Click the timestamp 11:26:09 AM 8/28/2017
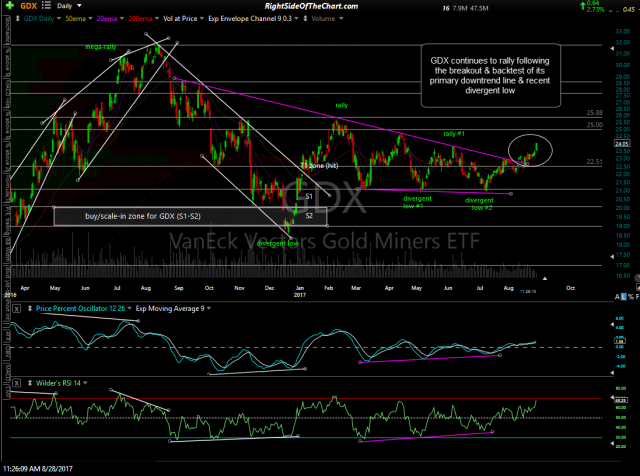Viewport: 640px width, 476px height. [38, 469]
